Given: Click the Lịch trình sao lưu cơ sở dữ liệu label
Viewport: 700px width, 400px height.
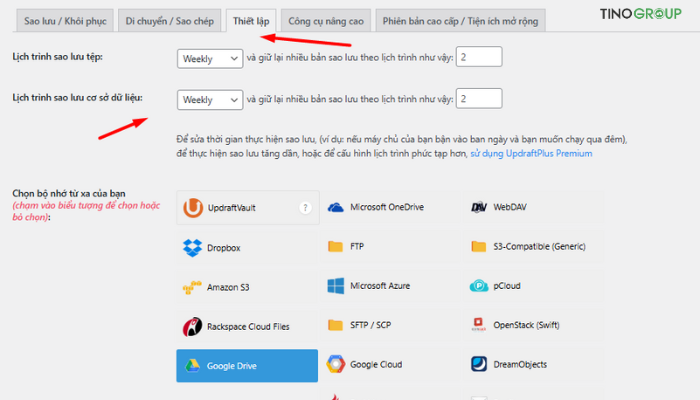Looking at the screenshot, I should (x=77, y=98).
